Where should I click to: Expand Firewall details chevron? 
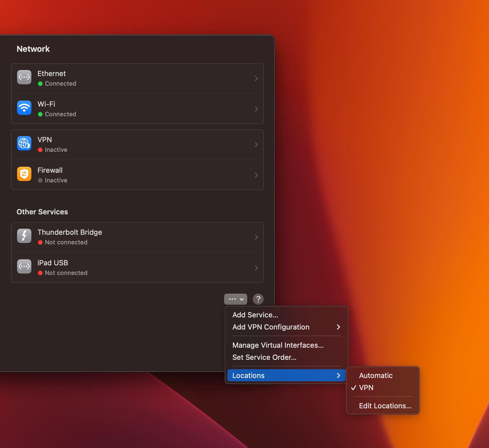[x=256, y=175]
